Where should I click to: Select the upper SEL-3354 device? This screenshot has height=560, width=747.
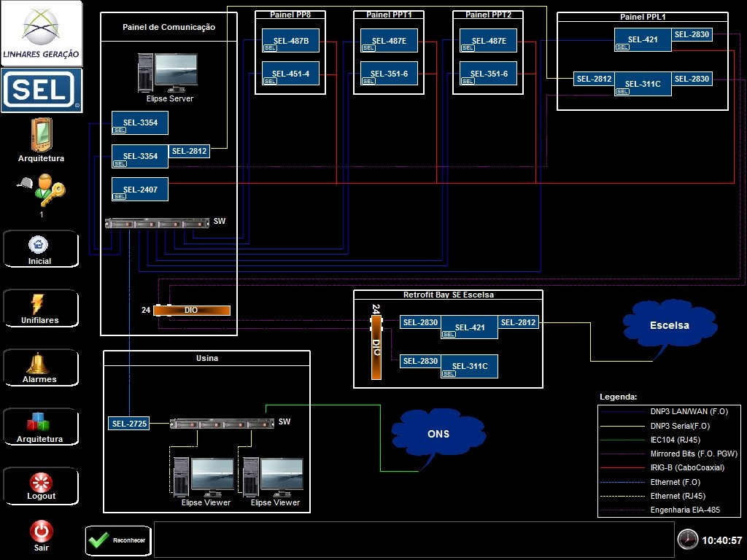click(x=139, y=122)
